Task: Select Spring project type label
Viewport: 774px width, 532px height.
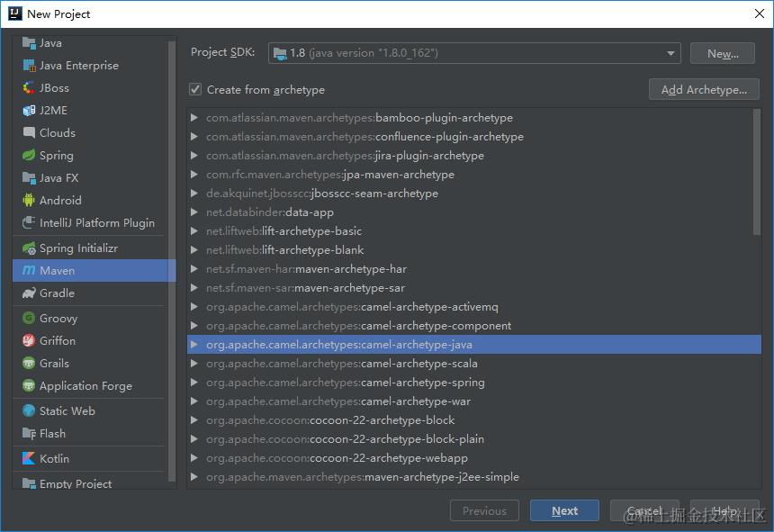Action: [57, 156]
